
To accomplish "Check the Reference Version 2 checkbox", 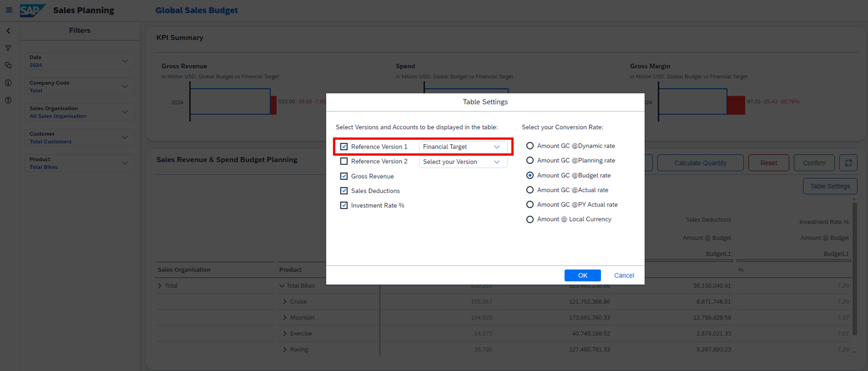I will click(x=344, y=162).
